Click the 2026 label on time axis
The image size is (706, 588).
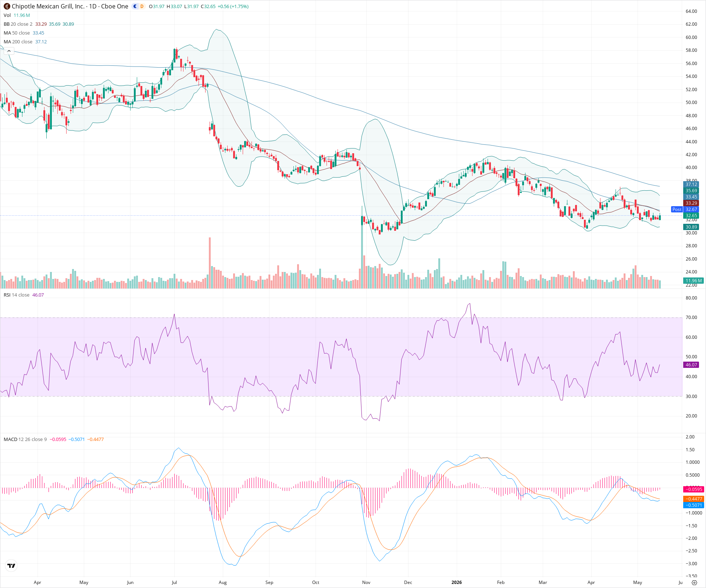pyautogui.click(x=456, y=582)
